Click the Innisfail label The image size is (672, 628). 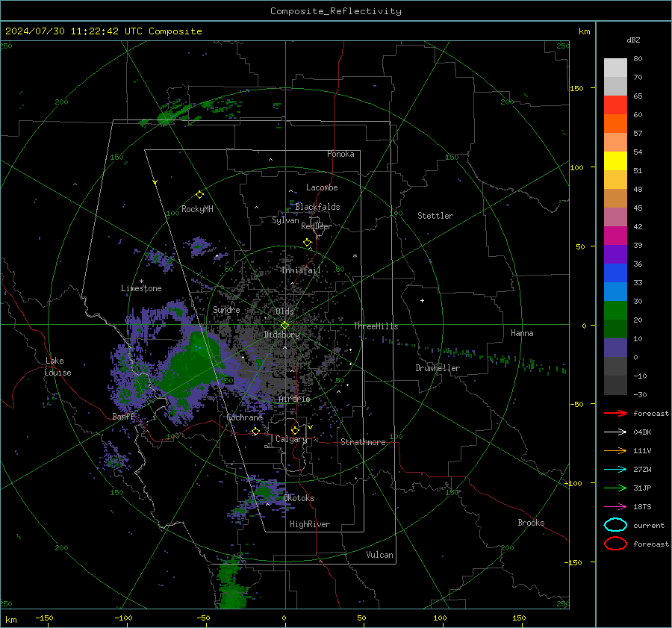[x=302, y=270]
